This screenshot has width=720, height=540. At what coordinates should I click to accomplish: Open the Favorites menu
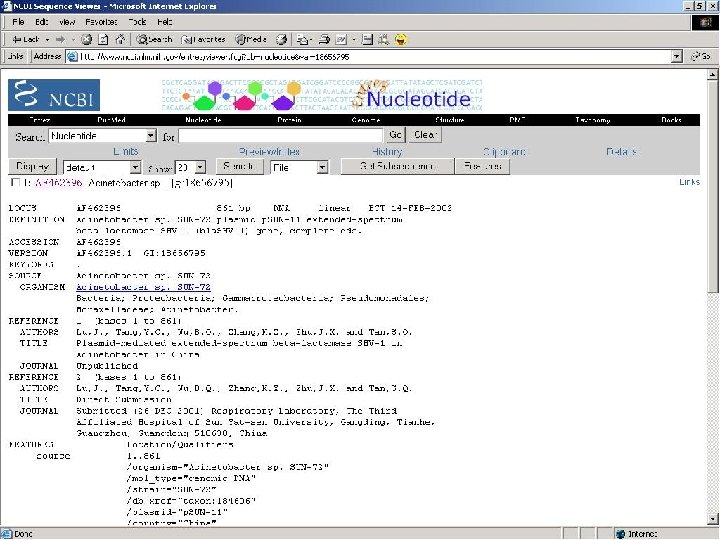pos(101,22)
